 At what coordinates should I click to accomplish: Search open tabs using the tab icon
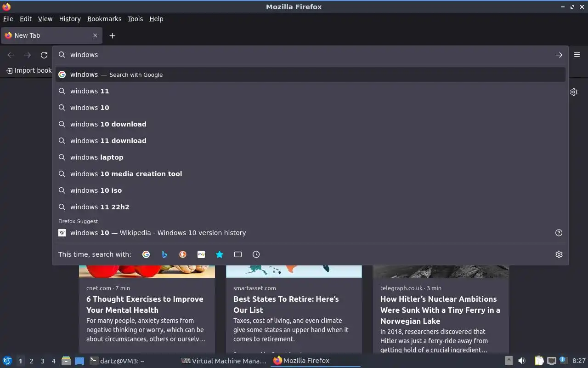(238, 254)
